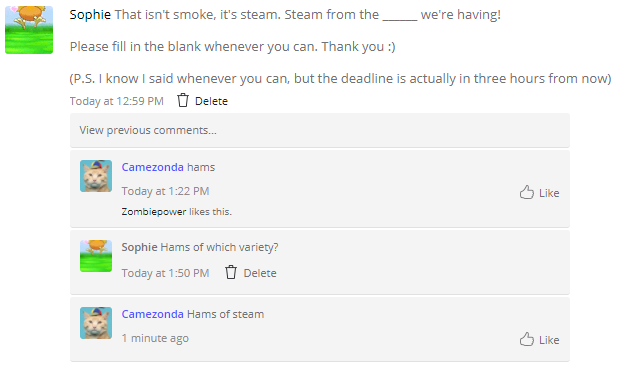
Task: Click trash icon beside 'Hams of which variety?'
Action: click(x=231, y=272)
